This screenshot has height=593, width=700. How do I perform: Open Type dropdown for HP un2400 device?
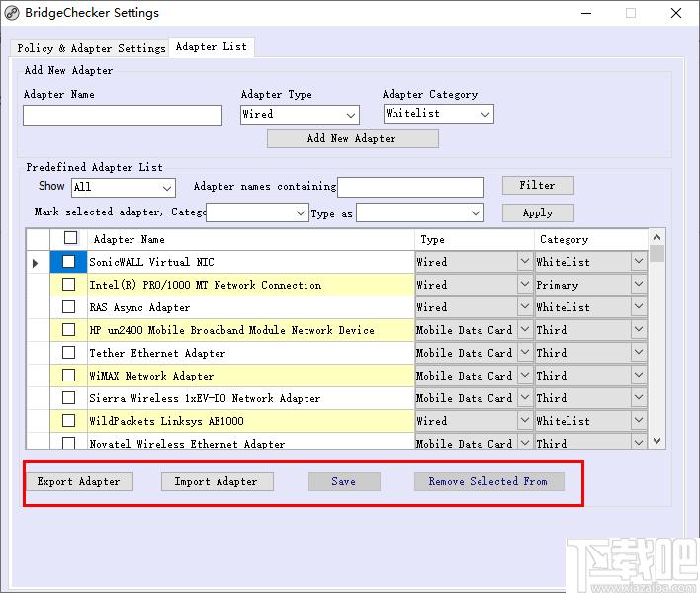click(525, 330)
